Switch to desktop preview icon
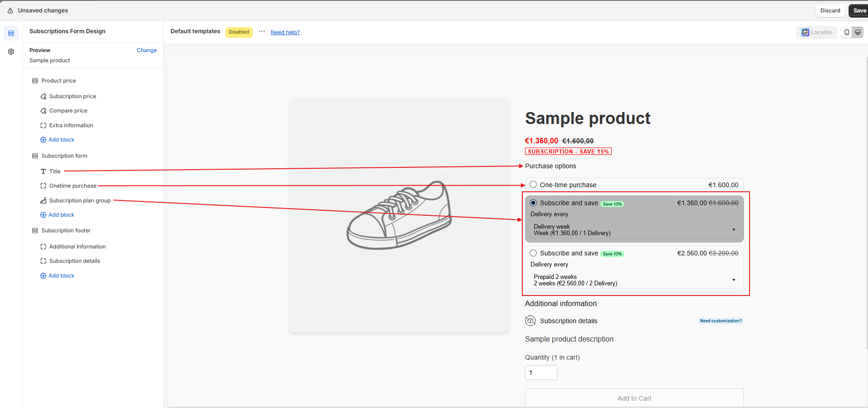The image size is (868, 408). [858, 32]
